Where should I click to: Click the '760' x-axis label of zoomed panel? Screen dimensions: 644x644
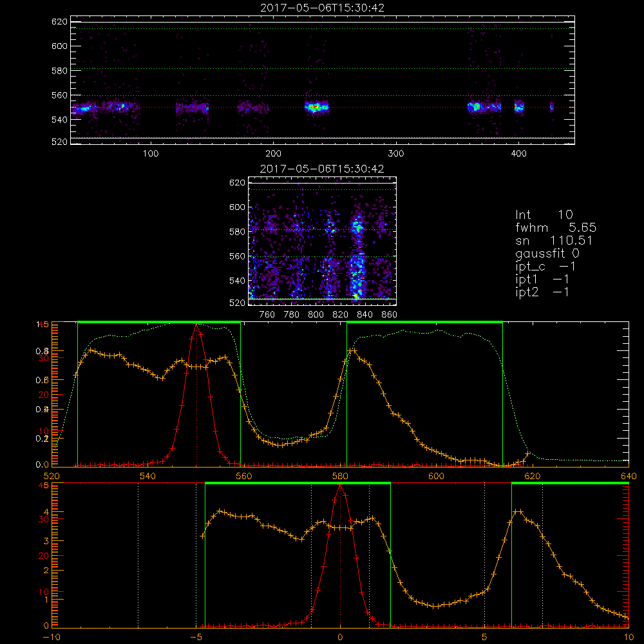pyautogui.click(x=267, y=315)
